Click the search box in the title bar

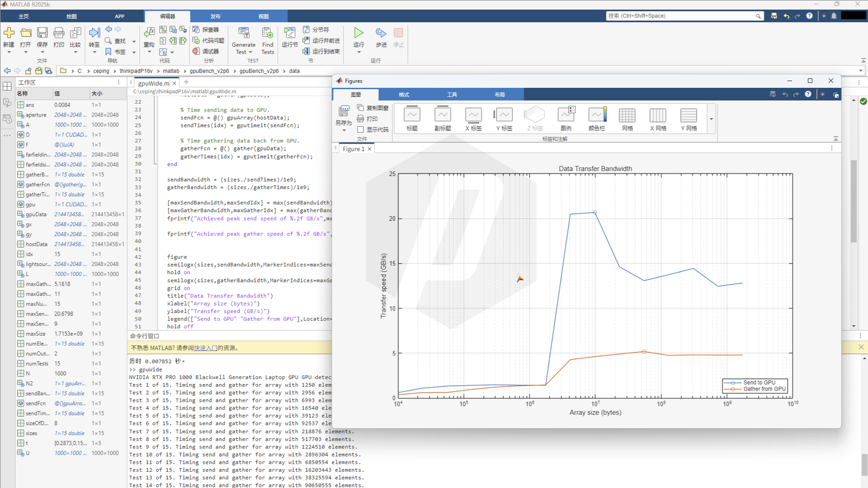(x=680, y=16)
